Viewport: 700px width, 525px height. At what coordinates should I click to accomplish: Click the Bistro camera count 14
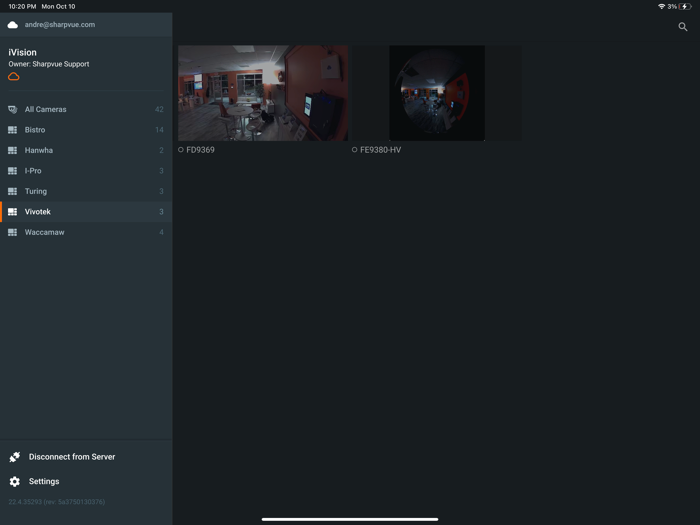(159, 130)
